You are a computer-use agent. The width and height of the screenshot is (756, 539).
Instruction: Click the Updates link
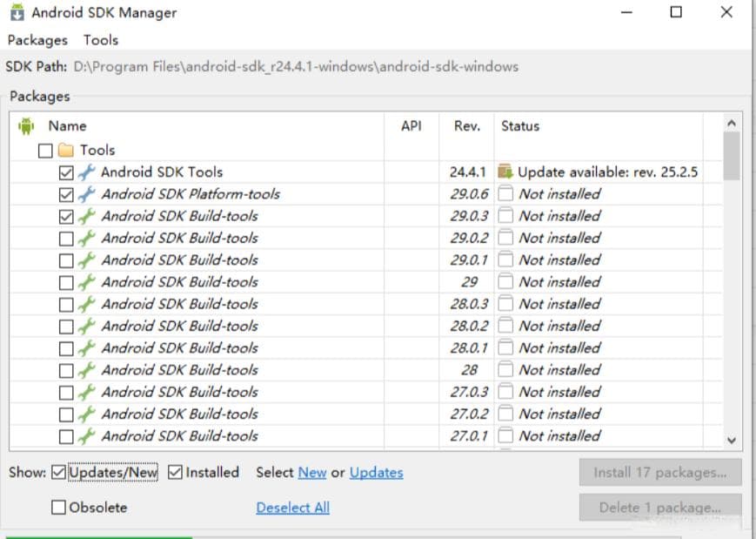coord(377,473)
